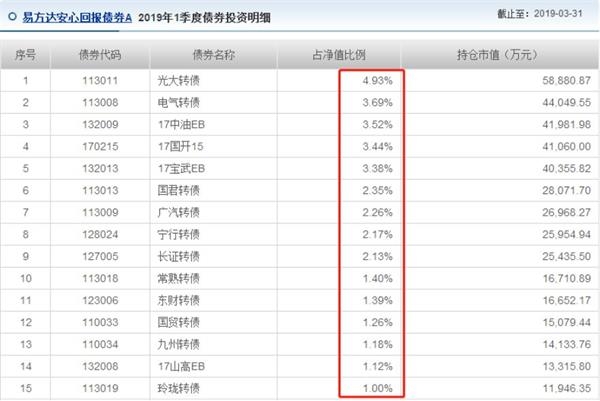Select the bond name 长证转债
The width and height of the screenshot is (600, 401).
coord(179,257)
